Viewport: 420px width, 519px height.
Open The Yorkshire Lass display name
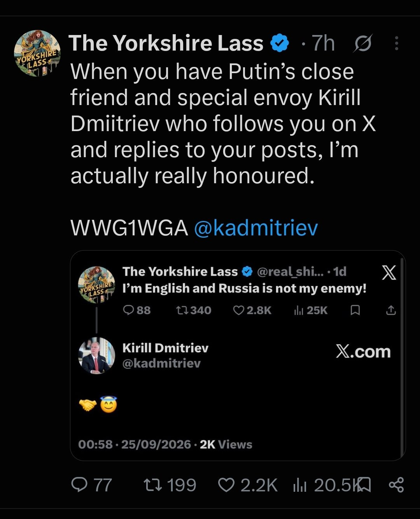pyautogui.click(x=166, y=43)
